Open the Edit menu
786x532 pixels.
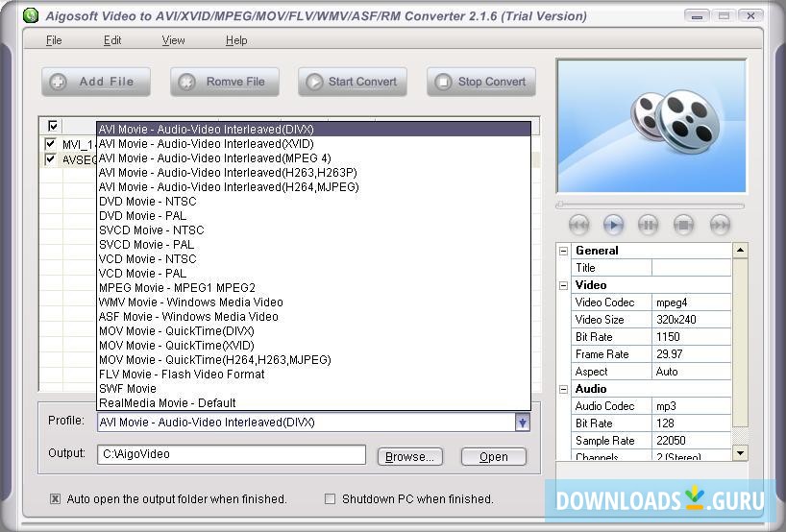(112, 40)
